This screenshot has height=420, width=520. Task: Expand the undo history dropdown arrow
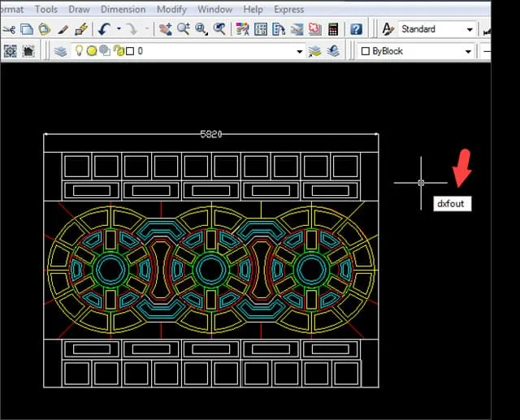click(119, 29)
